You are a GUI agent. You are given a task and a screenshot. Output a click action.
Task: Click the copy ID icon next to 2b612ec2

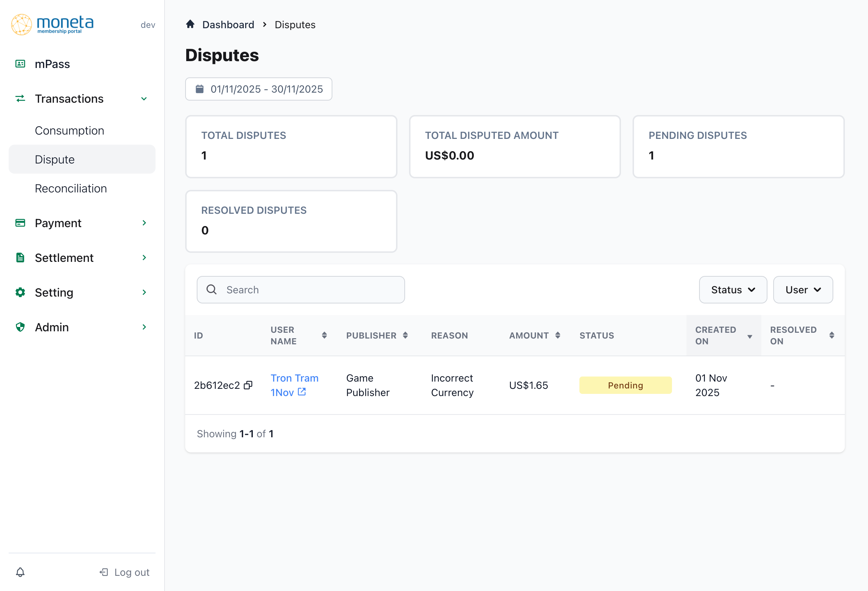point(248,385)
